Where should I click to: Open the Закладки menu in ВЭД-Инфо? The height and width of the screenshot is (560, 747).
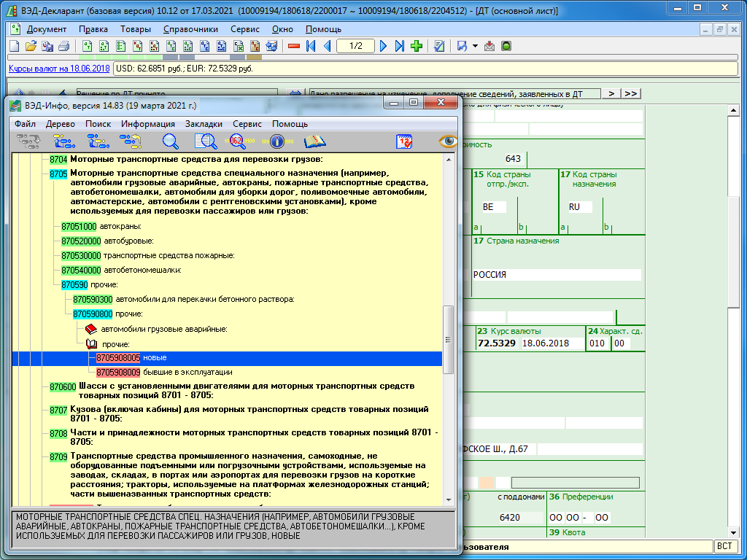(204, 124)
